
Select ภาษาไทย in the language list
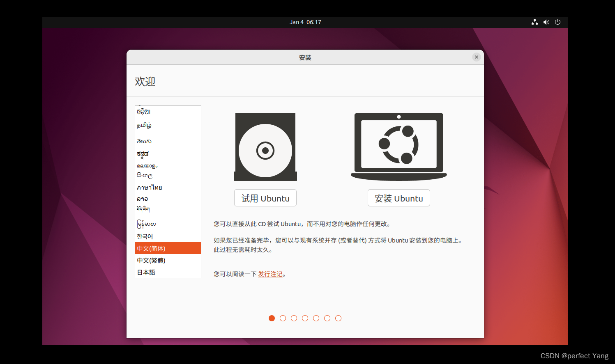168,188
